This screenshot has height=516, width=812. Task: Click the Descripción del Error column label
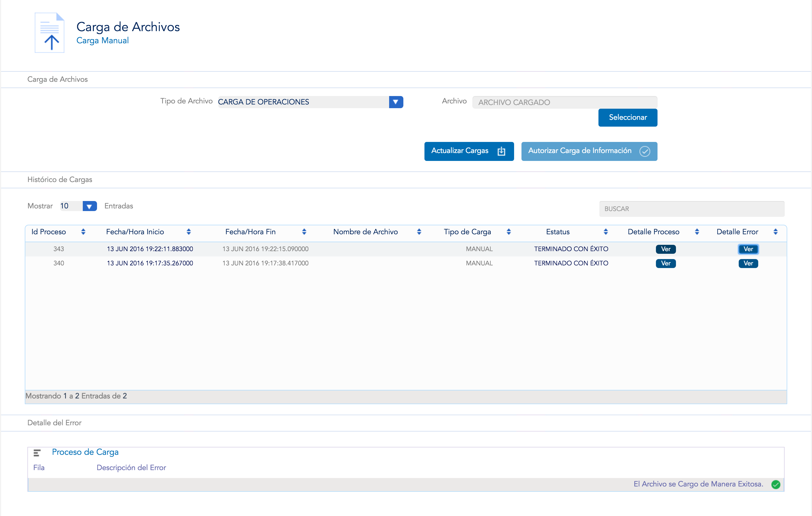pyautogui.click(x=131, y=468)
